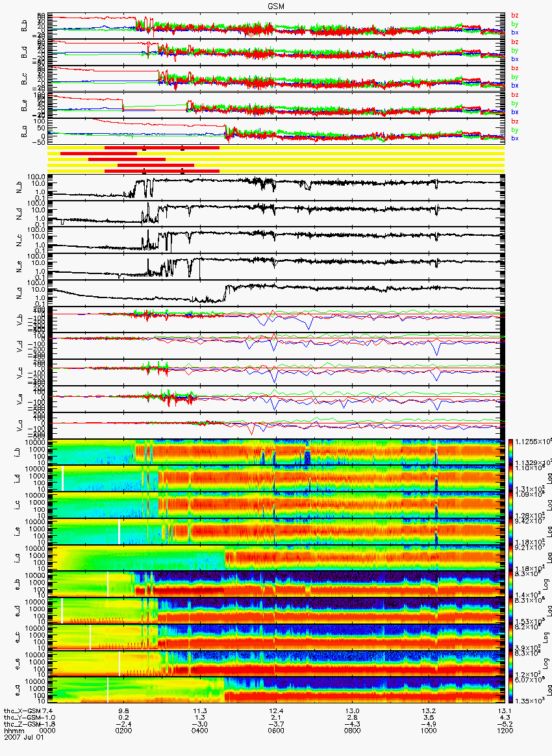The width and height of the screenshot is (552, 756).
Task: Click the color bar beside e_a spectrogram
Action: point(510,690)
